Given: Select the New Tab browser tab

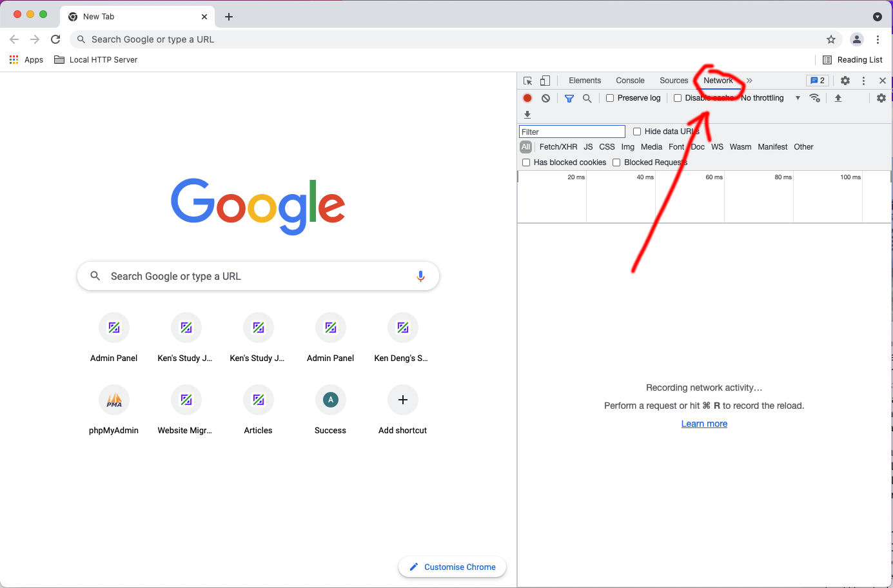Looking at the screenshot, I should pyautogui.click(x=137, y=17).
